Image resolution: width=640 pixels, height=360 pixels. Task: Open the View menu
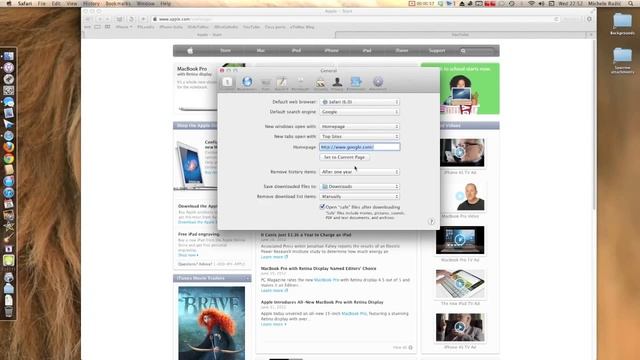click(71, 3)
